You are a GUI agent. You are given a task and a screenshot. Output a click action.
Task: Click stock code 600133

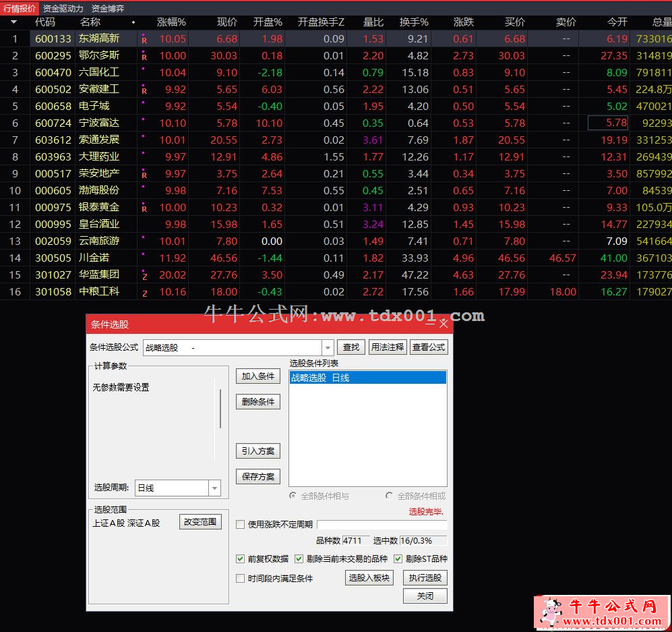click(x=53, y=39)
